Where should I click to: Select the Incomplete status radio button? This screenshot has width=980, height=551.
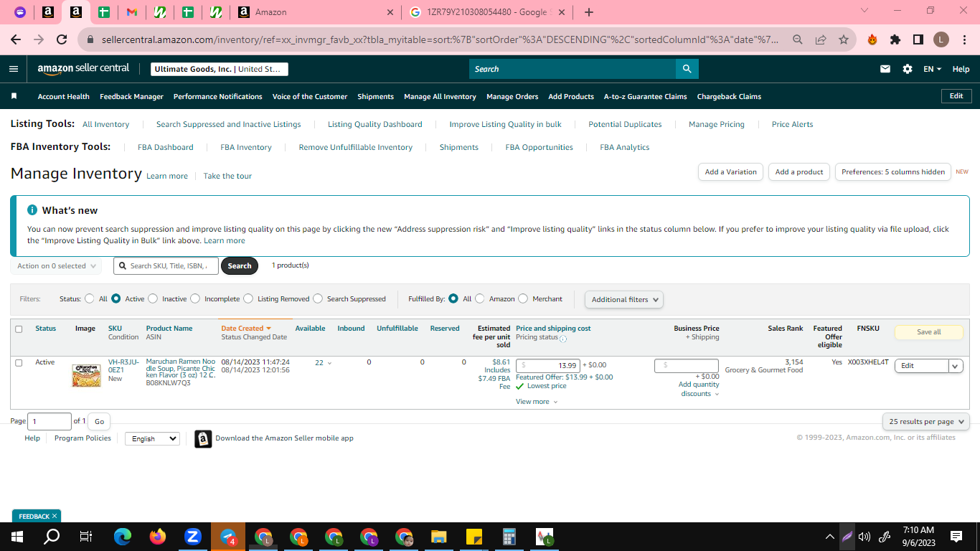pos(195,298)
